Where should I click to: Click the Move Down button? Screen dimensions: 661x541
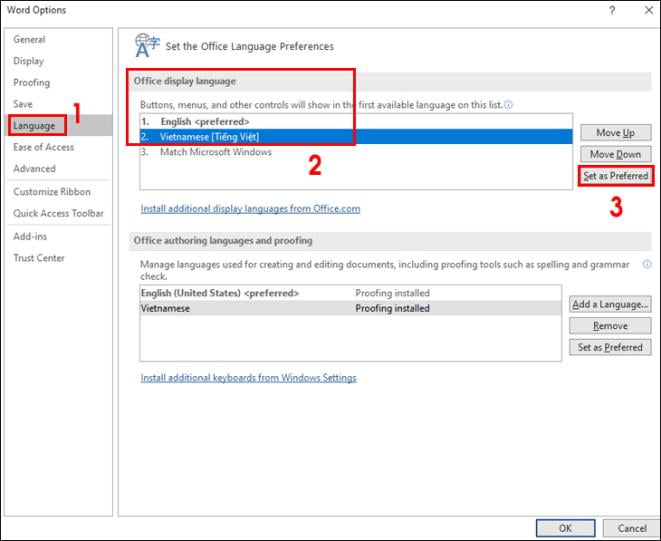615,154
